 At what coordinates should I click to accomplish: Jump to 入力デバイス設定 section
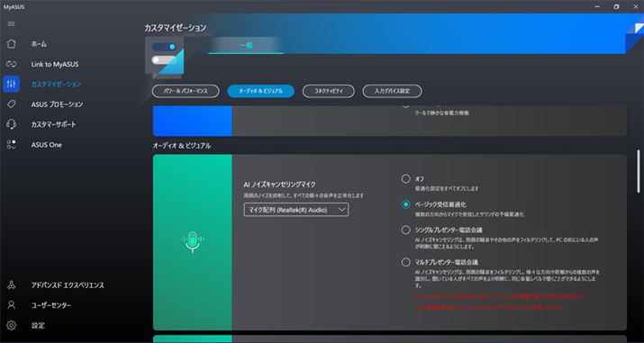pos(392,91)
